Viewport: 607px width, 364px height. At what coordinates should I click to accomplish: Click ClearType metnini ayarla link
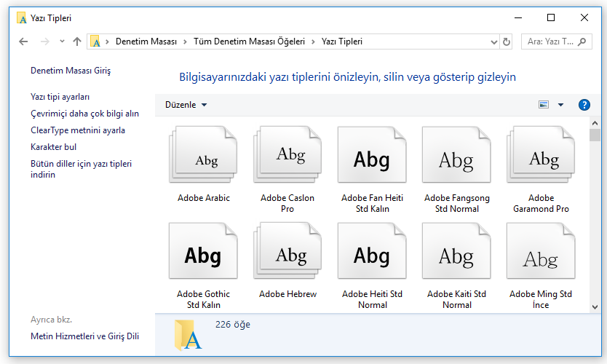coord(78,130)
